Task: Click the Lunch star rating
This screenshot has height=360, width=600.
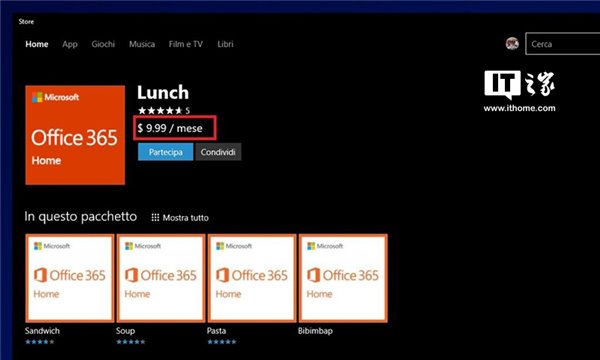Action: point(164,111)
